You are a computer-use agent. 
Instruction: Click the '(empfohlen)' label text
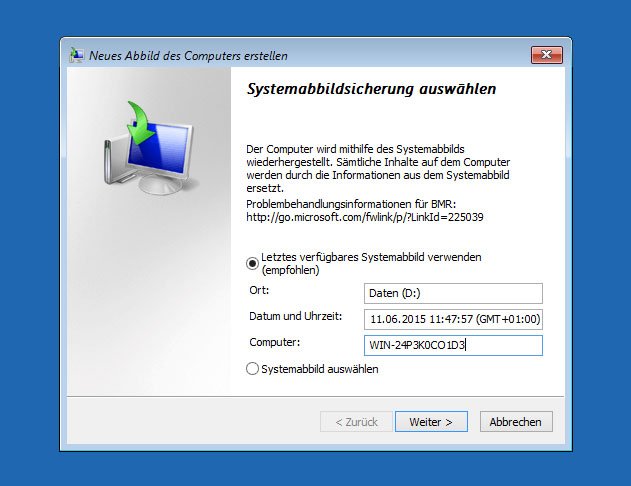pos(290,270)
